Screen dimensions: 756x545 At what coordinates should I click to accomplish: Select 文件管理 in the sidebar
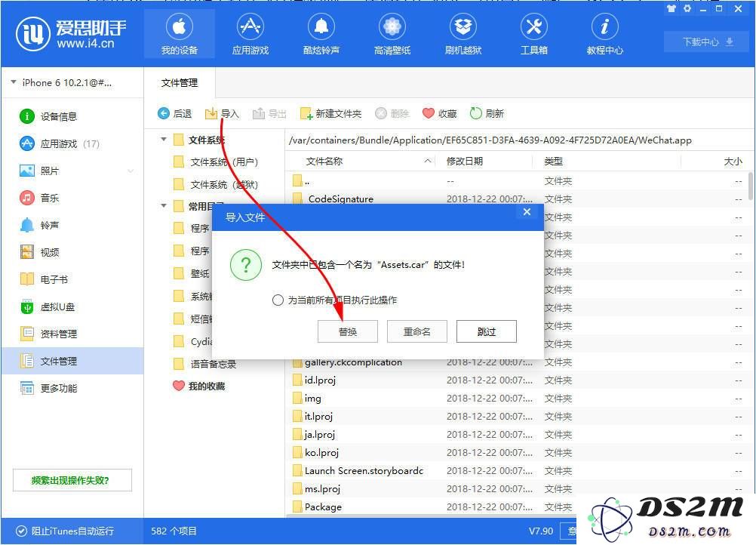pyautogui.click(x=72, y=361)
